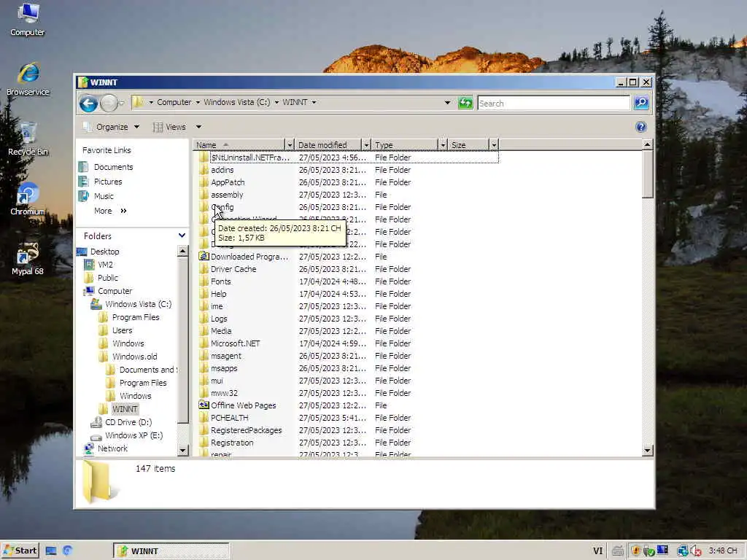Collapse the Folders pane chevron
747x560 pixels.
(x=182, y=236)
